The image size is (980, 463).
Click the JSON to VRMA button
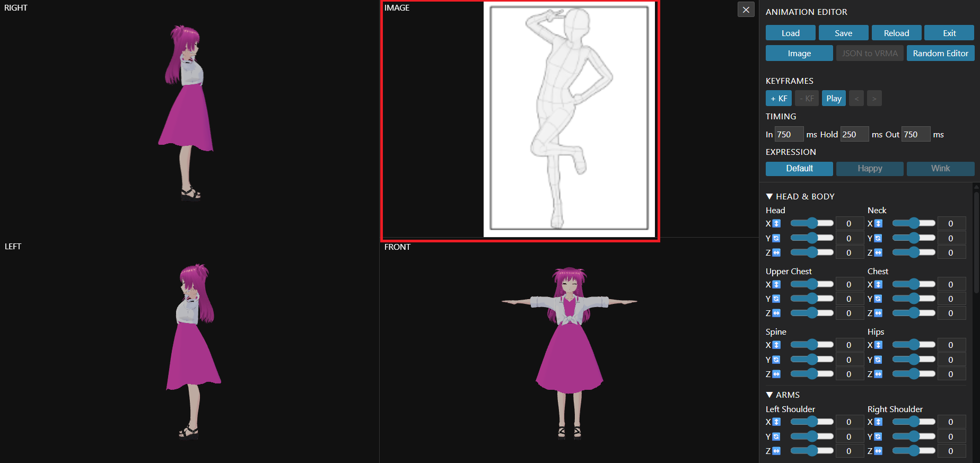tap(870, 53)
